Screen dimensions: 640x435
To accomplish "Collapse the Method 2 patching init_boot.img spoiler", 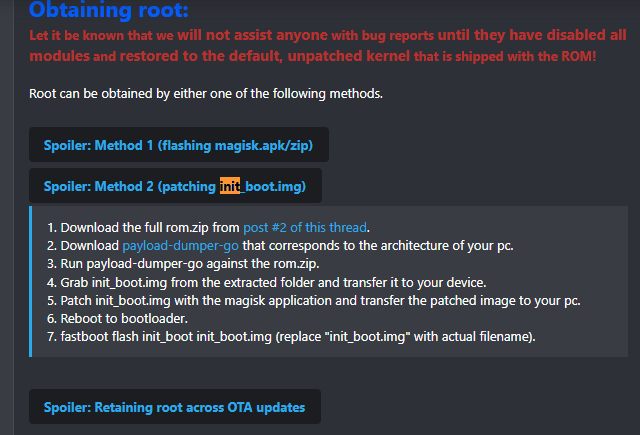I will [x=175, y=186].
